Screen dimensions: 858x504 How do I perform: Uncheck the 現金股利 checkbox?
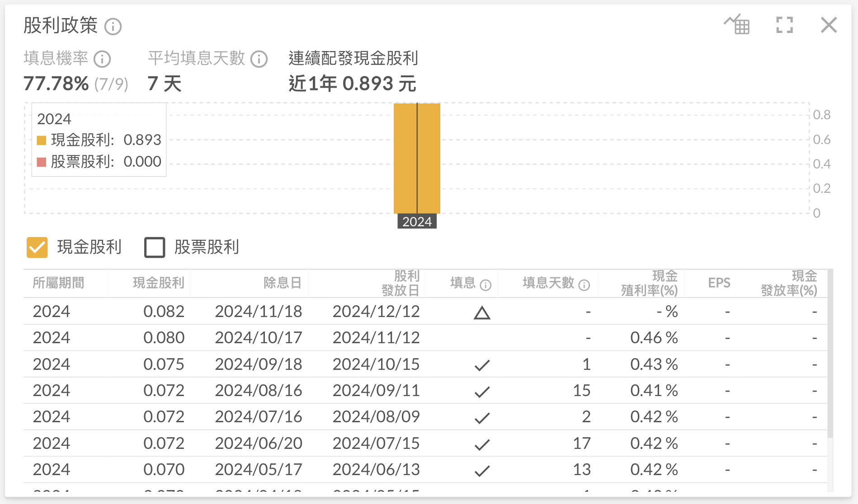point(37,247)
